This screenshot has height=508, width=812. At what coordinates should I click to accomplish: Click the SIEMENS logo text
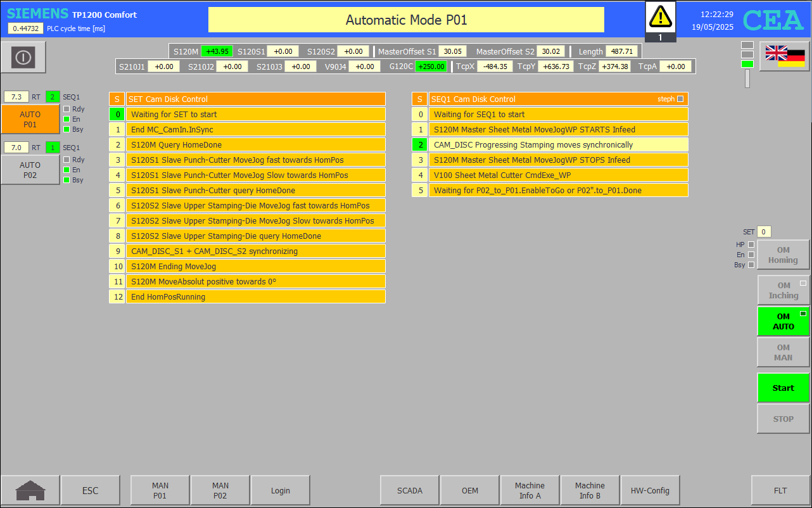37,14
